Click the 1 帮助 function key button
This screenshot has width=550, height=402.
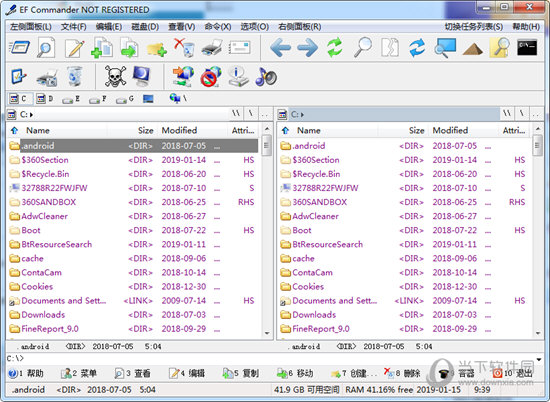[x=26, y=373]
